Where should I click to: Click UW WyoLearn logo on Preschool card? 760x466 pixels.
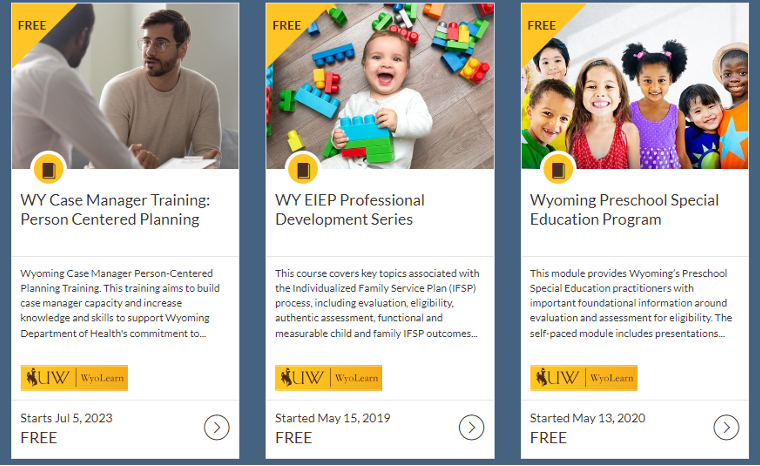click(584, 378)
